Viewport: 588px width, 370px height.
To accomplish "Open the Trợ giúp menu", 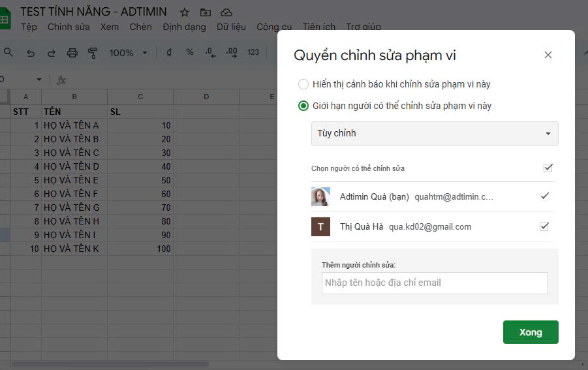I will click(364, 27).
